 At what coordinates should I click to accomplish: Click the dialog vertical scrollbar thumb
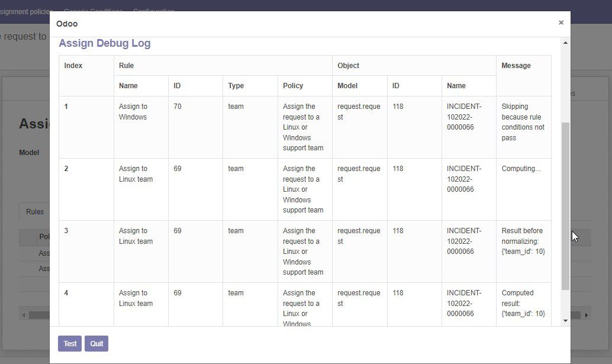[565, 206]
